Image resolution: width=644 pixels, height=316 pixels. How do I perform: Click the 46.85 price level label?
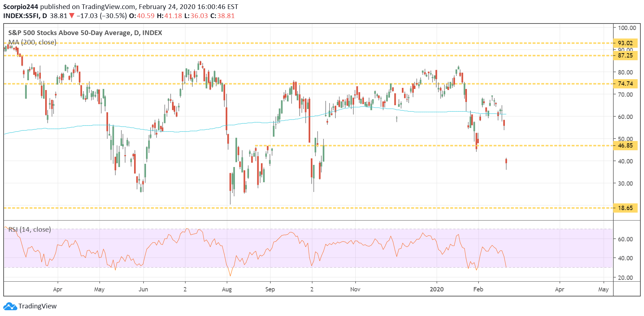[x=625, y=146]
